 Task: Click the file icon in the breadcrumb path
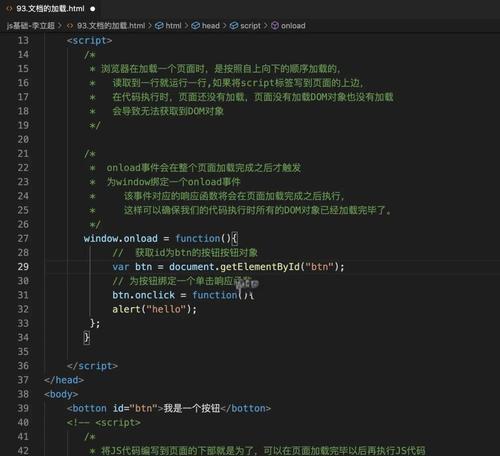[70, 26]
